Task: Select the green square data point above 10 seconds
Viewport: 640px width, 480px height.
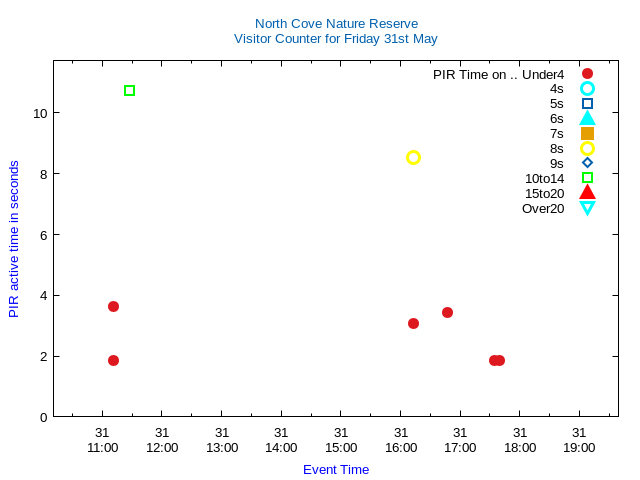Action: point(129,91)
